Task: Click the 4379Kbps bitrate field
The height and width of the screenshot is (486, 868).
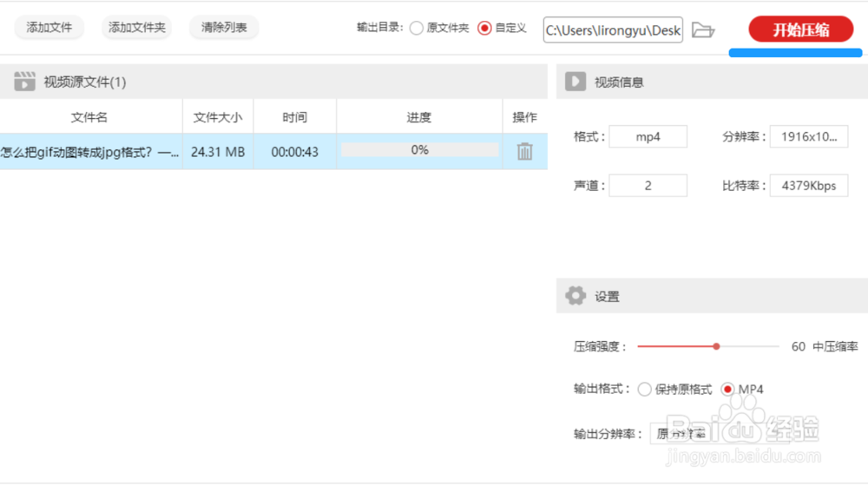Action: (809, 186)
